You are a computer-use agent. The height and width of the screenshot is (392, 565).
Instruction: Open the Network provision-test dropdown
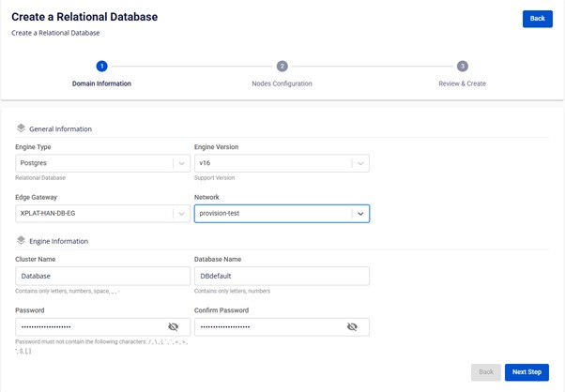click(x=282, y=214)
